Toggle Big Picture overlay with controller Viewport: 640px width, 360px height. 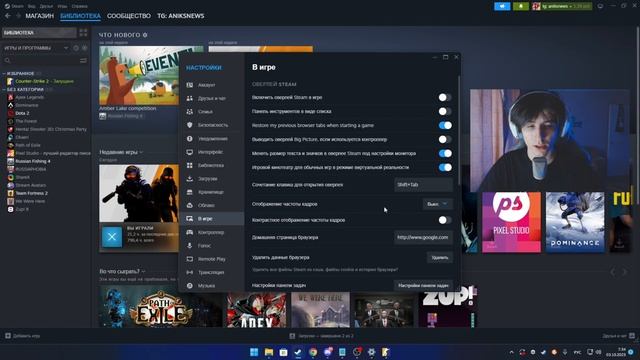(x=445, y=140)
